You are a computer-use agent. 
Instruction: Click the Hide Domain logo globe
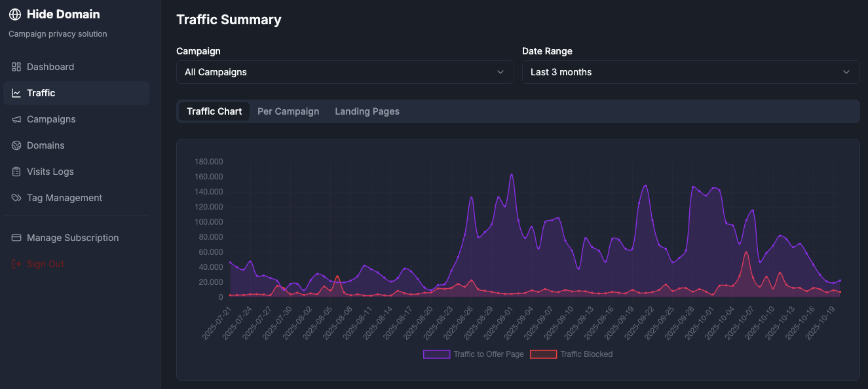(14, 14)
